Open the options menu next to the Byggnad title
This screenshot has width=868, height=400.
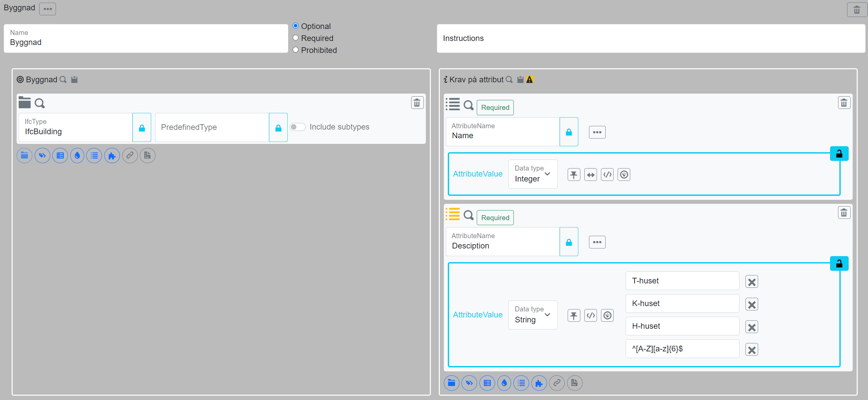click(x=48, y=9)
